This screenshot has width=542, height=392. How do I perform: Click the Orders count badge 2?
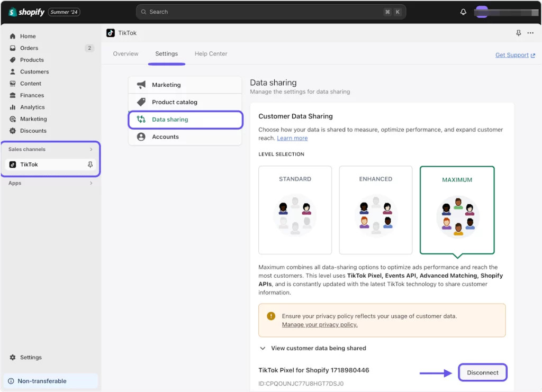pyautogui.click(x=89, y=48)
